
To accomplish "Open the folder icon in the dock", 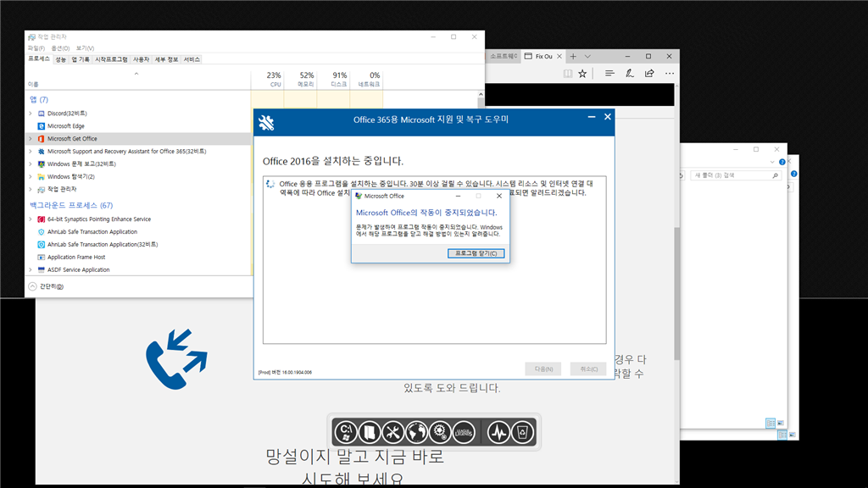I will click(x=370, y=432).
